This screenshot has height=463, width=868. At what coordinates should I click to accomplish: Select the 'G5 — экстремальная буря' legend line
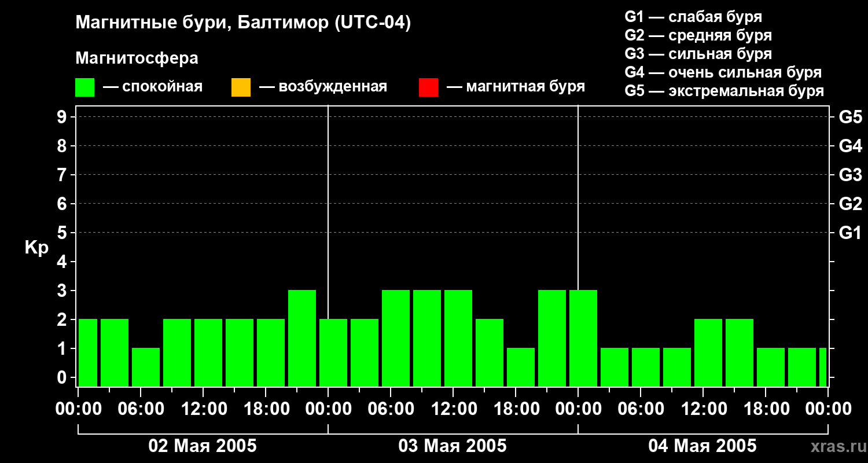(724, 91)
